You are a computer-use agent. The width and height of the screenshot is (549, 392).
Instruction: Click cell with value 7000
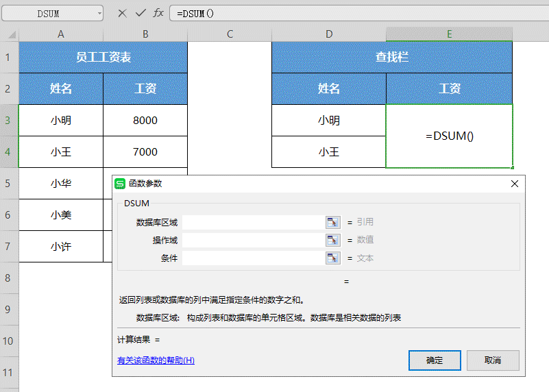145,151
